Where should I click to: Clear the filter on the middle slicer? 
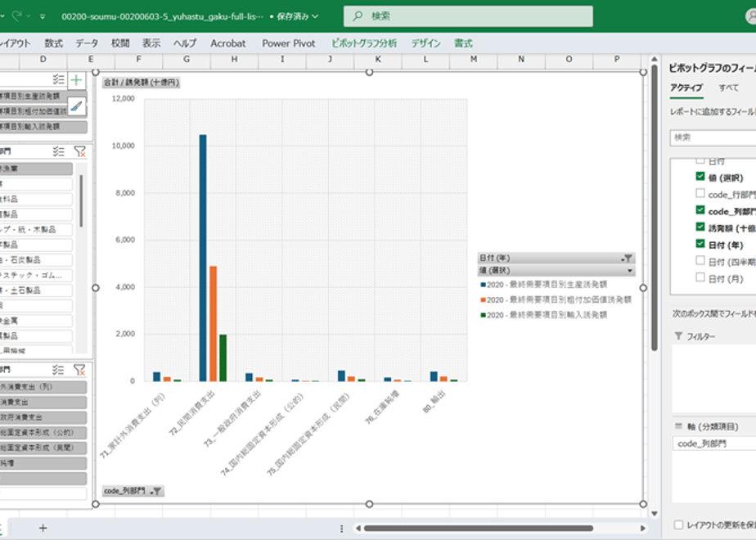coord(79,151)
